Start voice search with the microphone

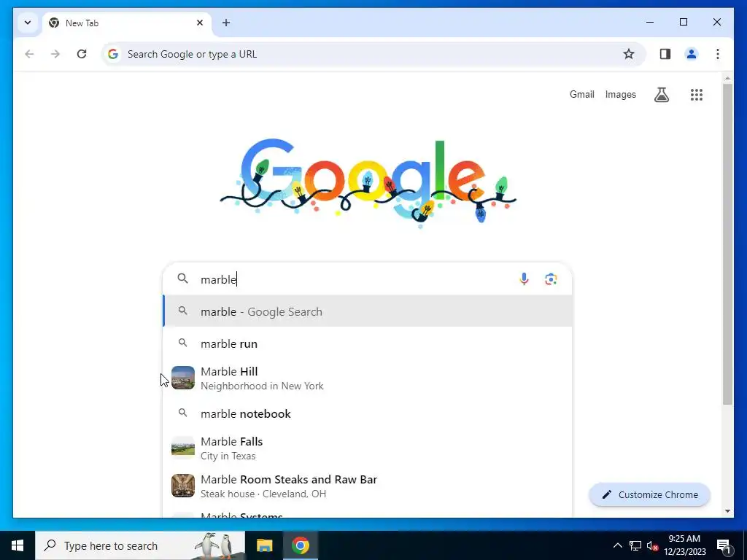524,279
